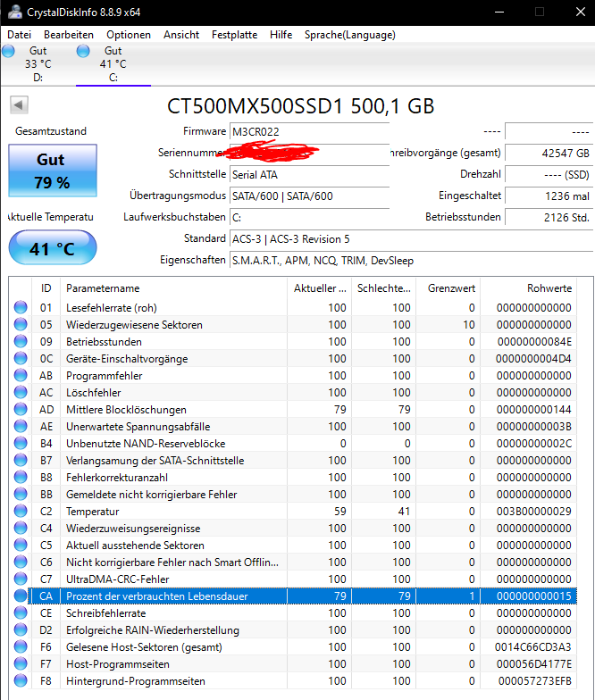Select raw value 003B00000029 of Temperatur

click(534, 511)
